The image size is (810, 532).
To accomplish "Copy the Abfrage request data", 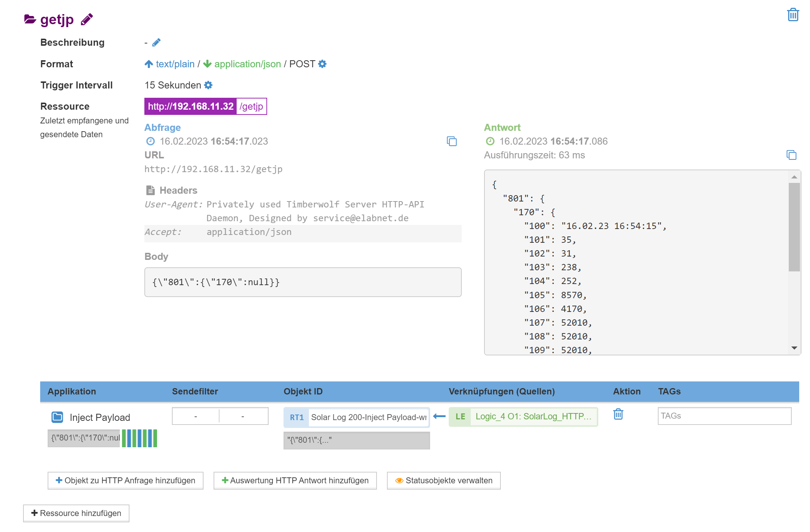I will tap(452, 141).
